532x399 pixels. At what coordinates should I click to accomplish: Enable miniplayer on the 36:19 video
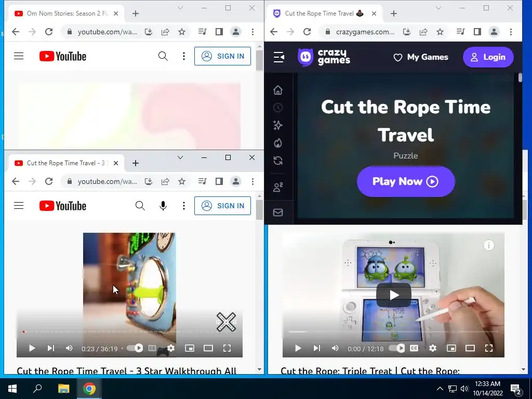point(190,348)
